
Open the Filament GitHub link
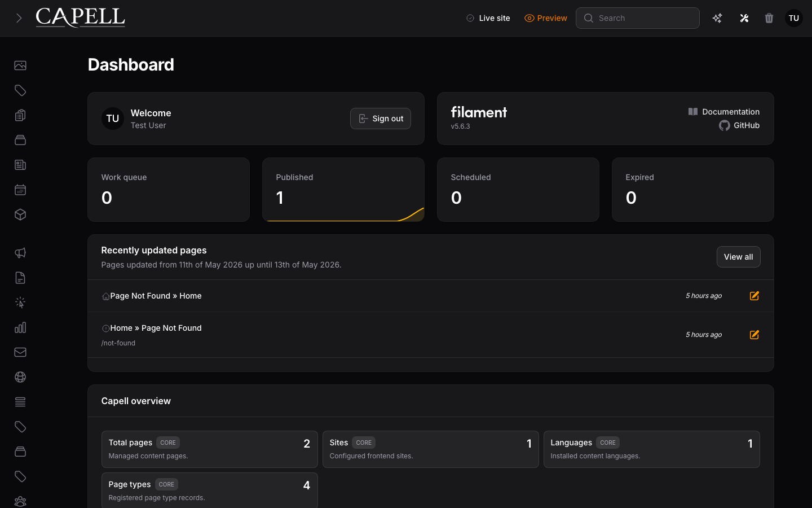pos(739,125)
